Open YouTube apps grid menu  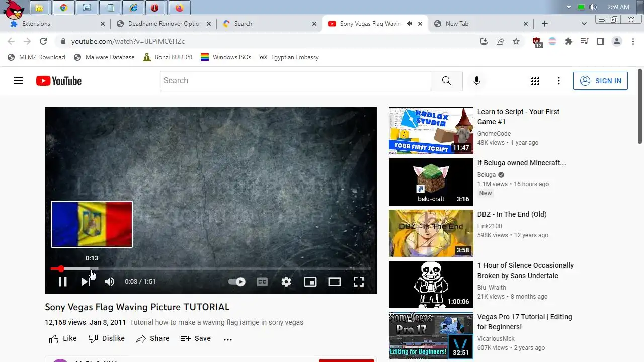pyautogui.click(x=535, y=81)
